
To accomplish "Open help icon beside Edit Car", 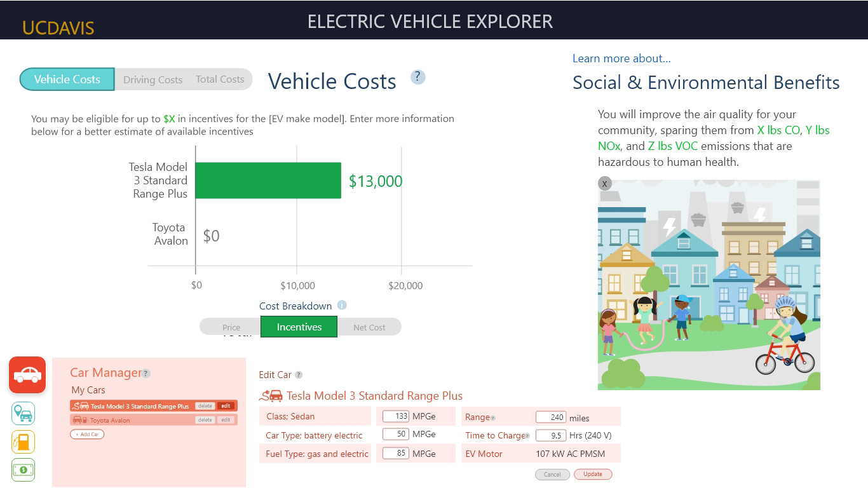I will tap(299, 375).
